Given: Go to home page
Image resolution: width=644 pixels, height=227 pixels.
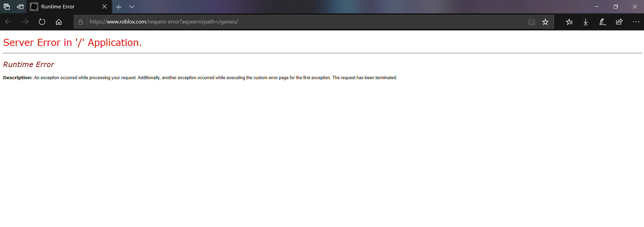Looking at the screenshot, I should pos(59,22).
